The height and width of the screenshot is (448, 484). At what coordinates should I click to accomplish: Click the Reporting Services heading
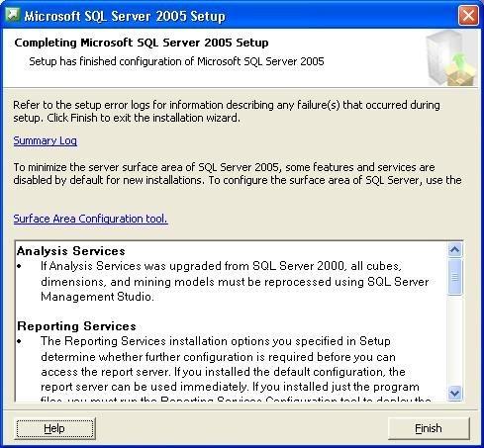76,326
